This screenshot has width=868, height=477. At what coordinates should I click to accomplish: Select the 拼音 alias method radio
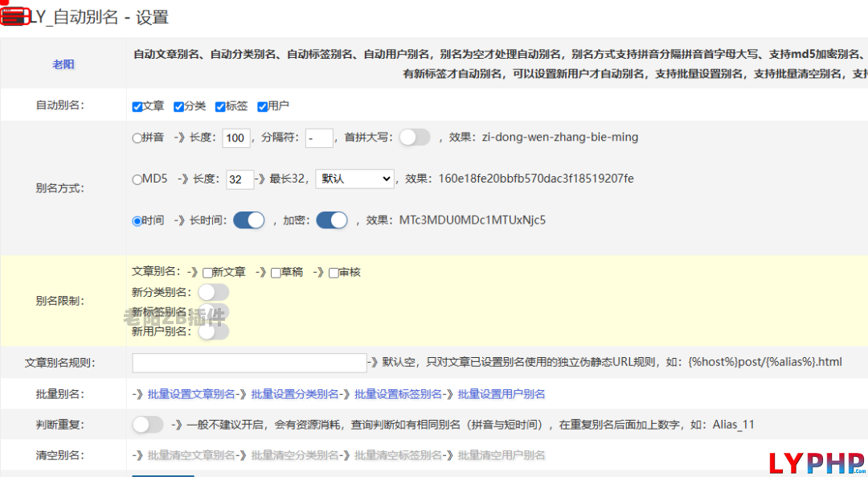(x=137, y=138)
